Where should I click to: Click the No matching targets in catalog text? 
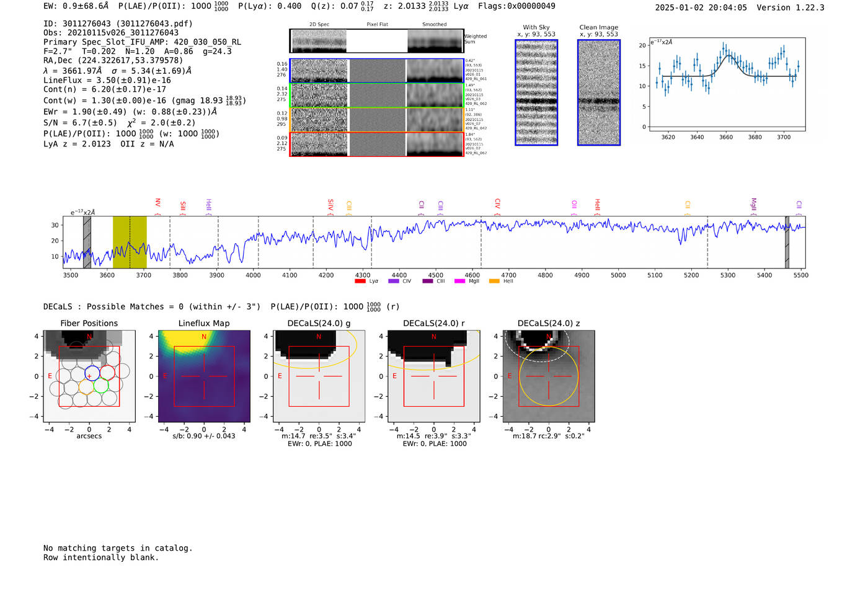pyautogui.click(x=118, y=548)
